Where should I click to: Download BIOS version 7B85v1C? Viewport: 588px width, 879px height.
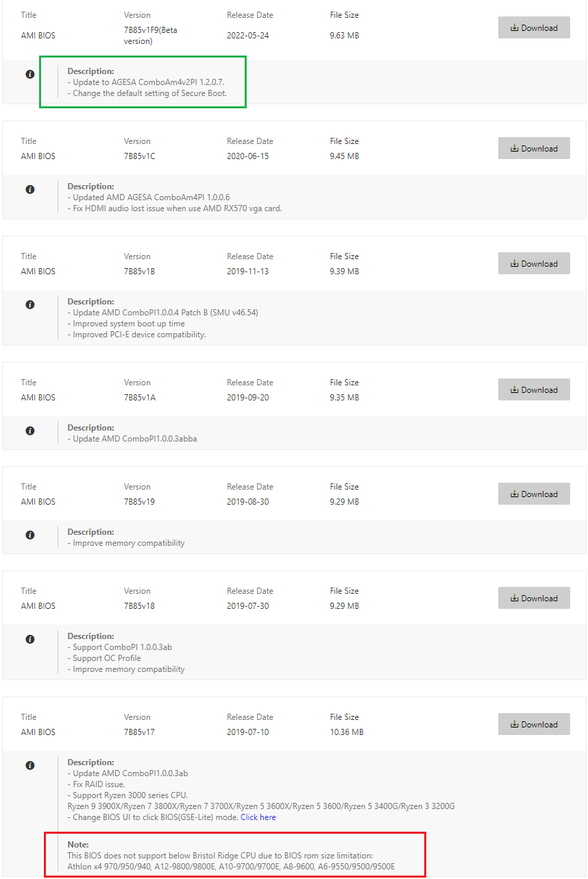(534, 149)
